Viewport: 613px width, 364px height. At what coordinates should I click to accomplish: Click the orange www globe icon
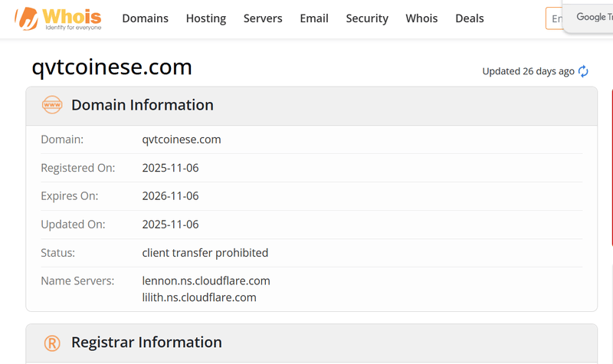tap(52, 105)
